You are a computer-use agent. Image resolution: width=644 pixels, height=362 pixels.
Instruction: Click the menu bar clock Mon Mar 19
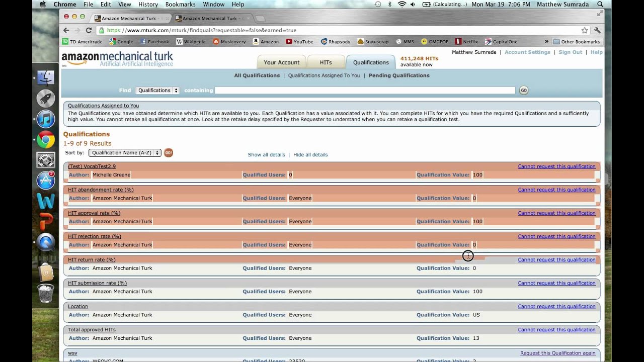click(x=501, y=4)
